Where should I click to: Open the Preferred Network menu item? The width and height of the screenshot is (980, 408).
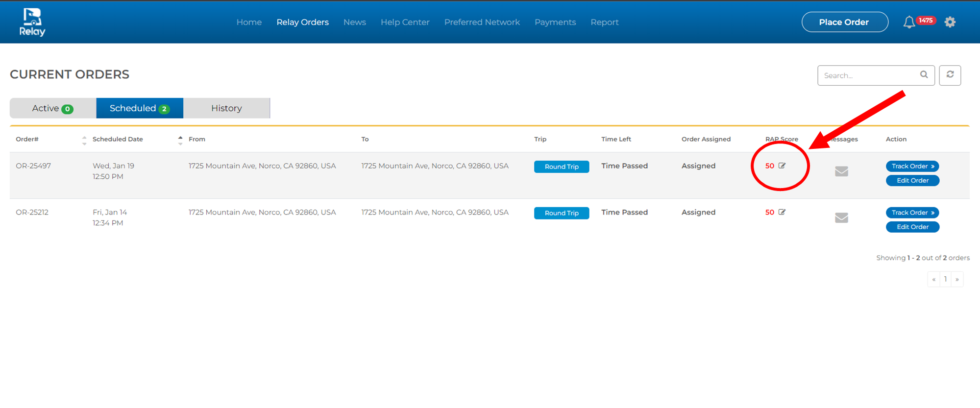click(x=482, y=22)
